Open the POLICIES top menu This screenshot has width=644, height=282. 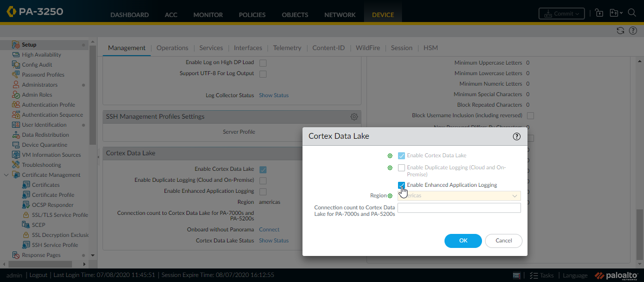tap(252, 15)
